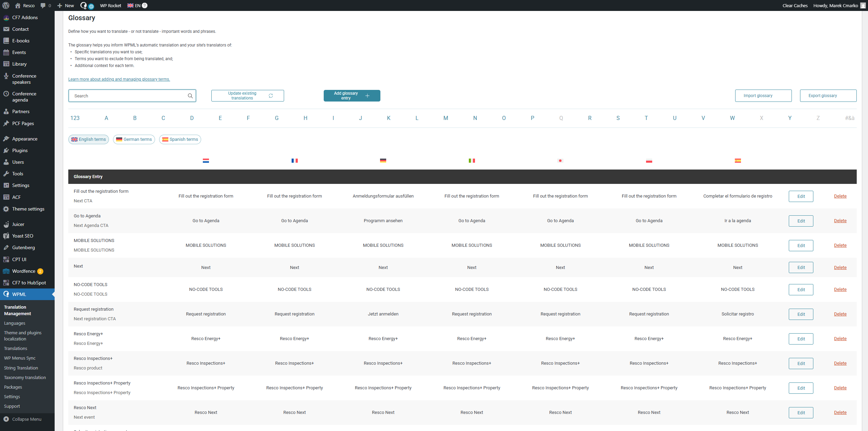Select 'Anmeldungsformular ausfüllen' German translation cell
The height and width of the screenshot is (431, 868).
pos(383,196)
